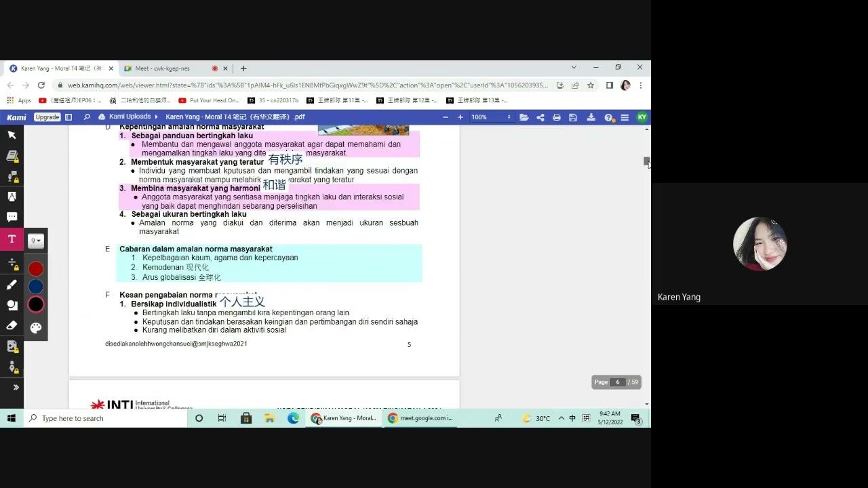
Task: Open the Windows Start menu
Action: [x=12, y=418]
